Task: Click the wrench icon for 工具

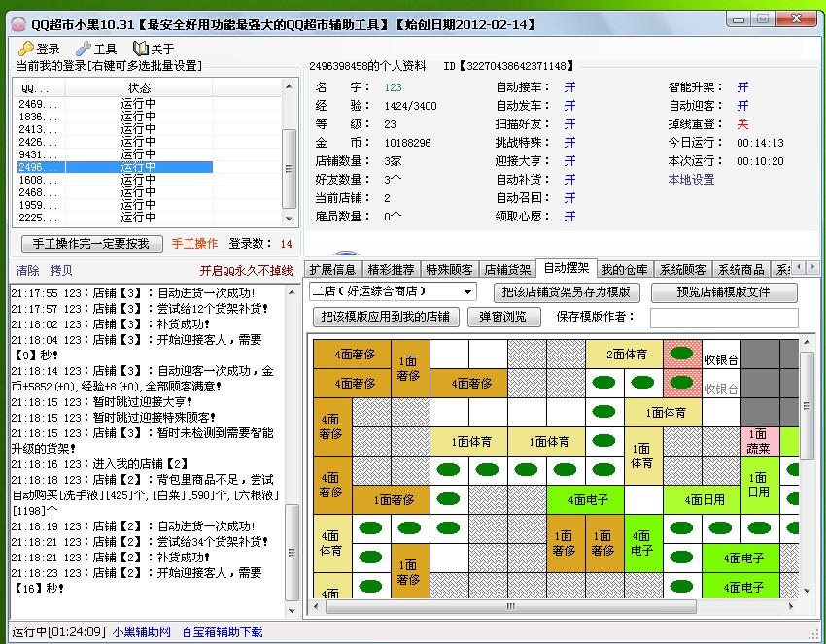Action: point(83,49)
